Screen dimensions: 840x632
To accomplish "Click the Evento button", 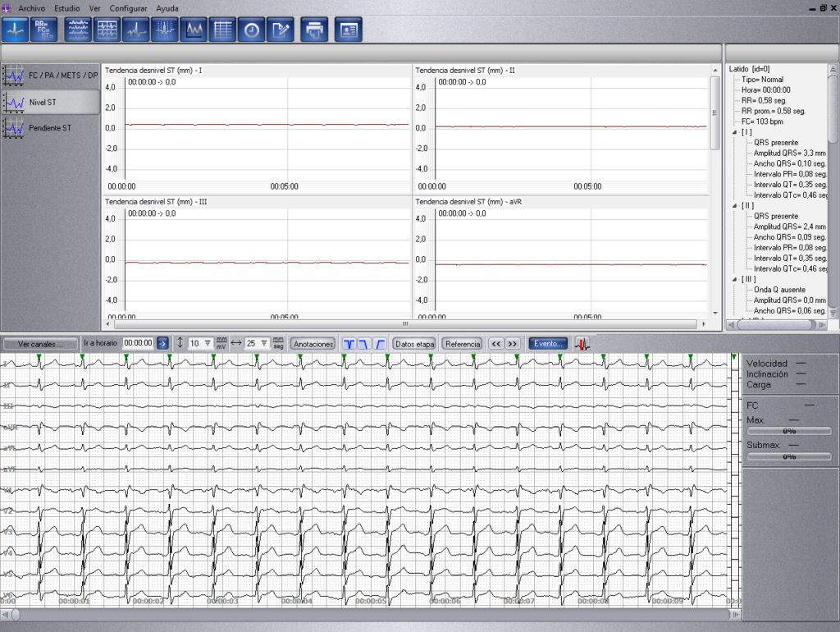I will 547,344.
